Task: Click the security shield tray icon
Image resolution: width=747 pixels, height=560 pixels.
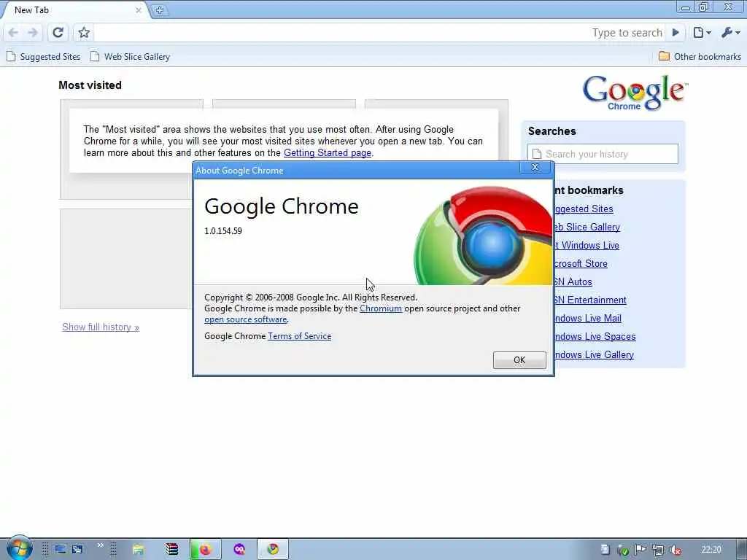Action: (x=623, y=550)
